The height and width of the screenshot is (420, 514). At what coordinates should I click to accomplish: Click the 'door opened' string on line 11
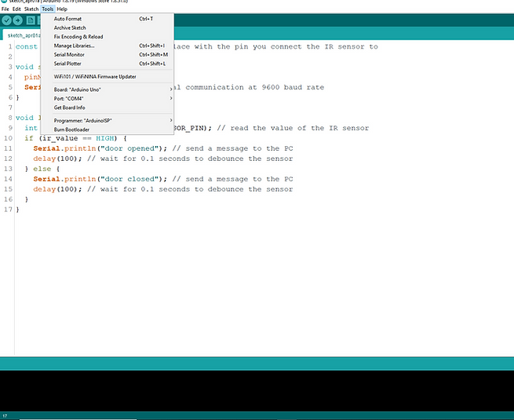tap(129, 148)
